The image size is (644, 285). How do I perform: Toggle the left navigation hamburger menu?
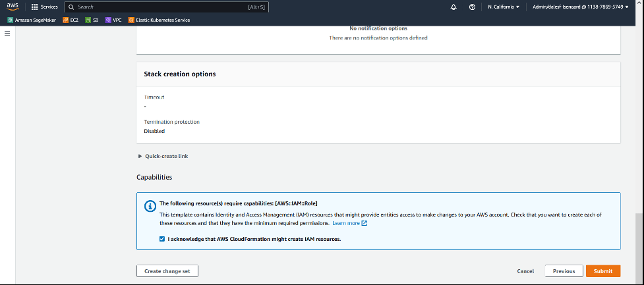[7, 34]
